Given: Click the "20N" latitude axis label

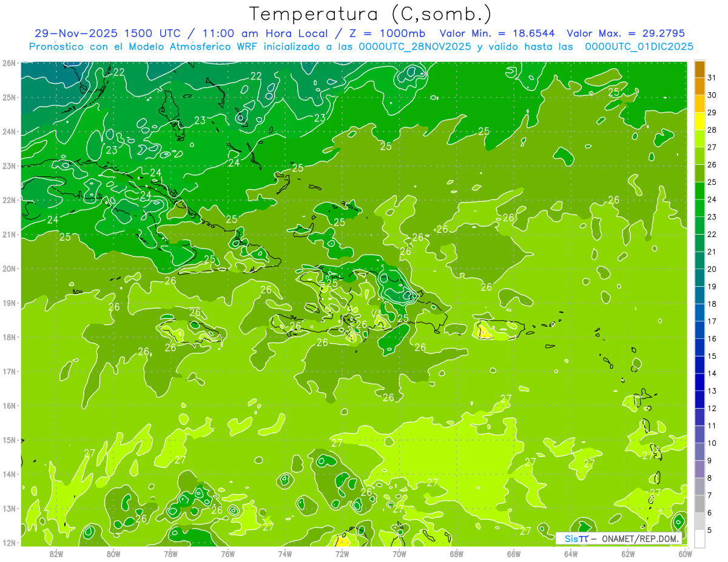Looking at the screenshot, I should 9,269.
